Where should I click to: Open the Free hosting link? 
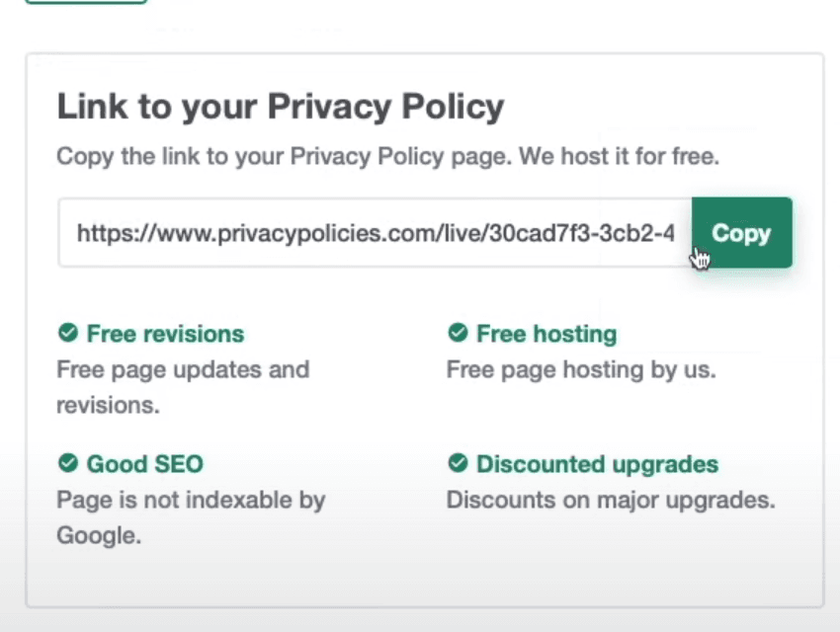click(546, 334)
